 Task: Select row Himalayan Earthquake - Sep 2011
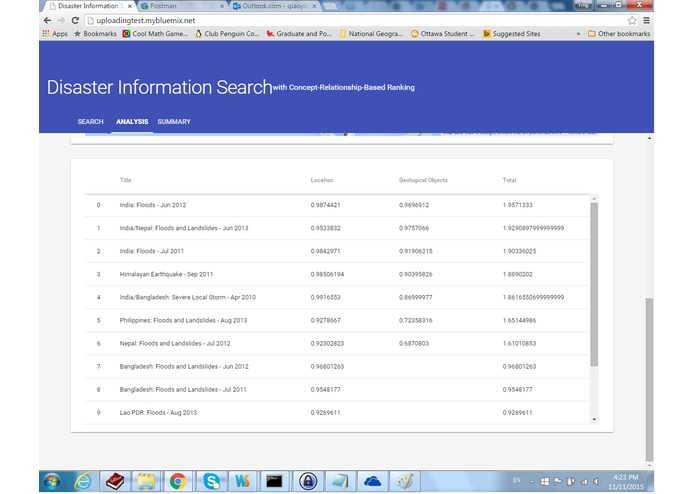click(337, 274)
